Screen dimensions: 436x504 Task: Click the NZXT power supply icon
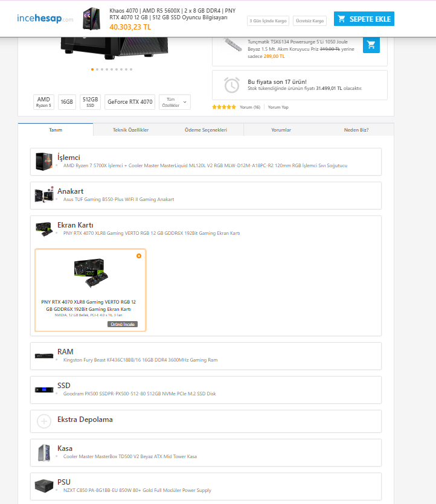pos(44,486)
